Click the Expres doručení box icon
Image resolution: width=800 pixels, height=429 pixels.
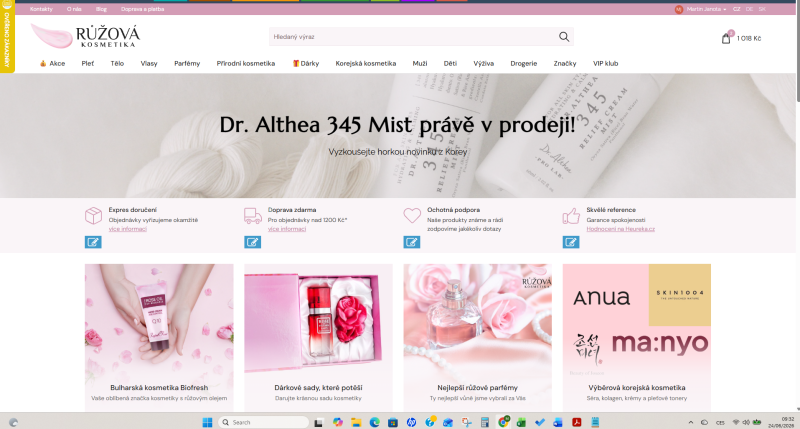click(93, 216)
